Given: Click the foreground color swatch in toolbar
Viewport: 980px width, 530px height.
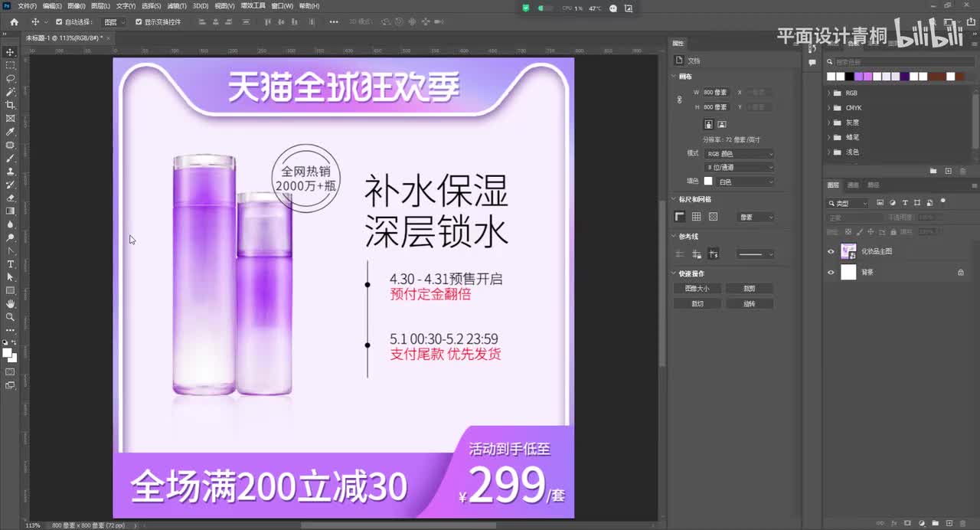Looking at the screenshot, I should point(7,353).
